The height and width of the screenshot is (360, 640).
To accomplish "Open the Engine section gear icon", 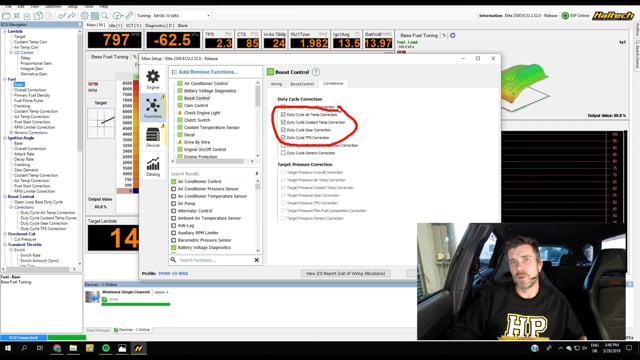I will tap(153, 76).
